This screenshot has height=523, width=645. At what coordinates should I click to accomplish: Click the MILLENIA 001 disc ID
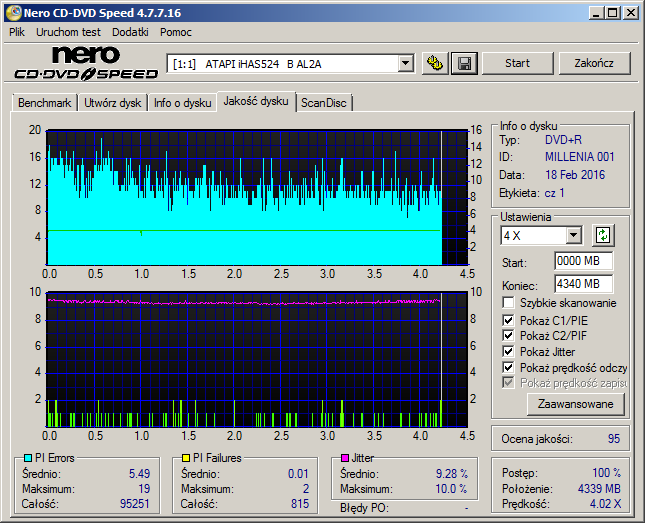[x=579, y=157]
